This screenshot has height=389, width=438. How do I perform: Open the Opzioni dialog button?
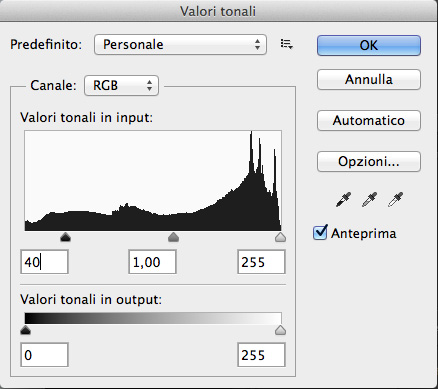(369, 162)
